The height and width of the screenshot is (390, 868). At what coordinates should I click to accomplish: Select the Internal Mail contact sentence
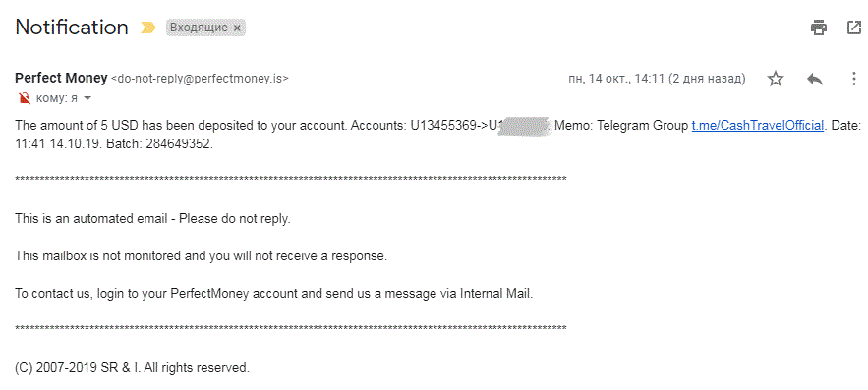pos(273,294)
